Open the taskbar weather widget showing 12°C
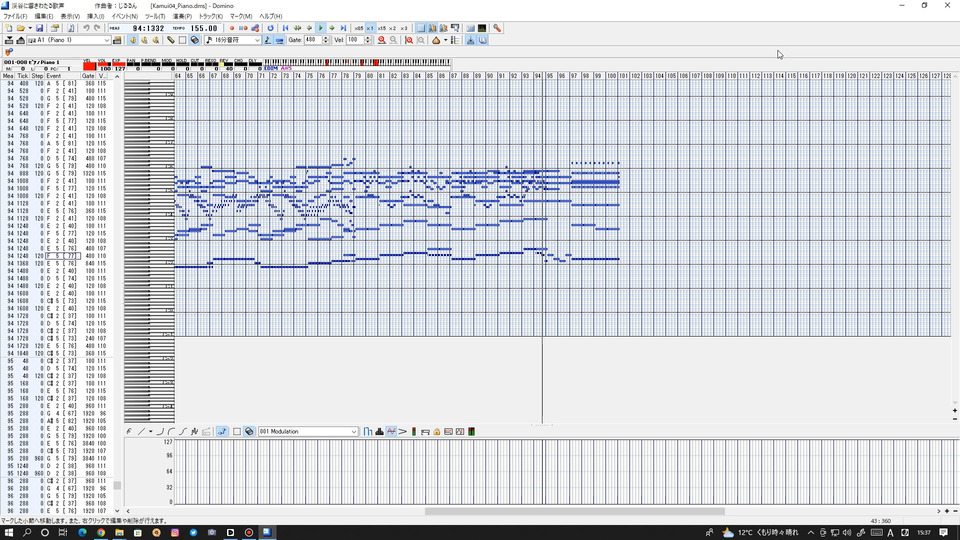 coord(760,533)
